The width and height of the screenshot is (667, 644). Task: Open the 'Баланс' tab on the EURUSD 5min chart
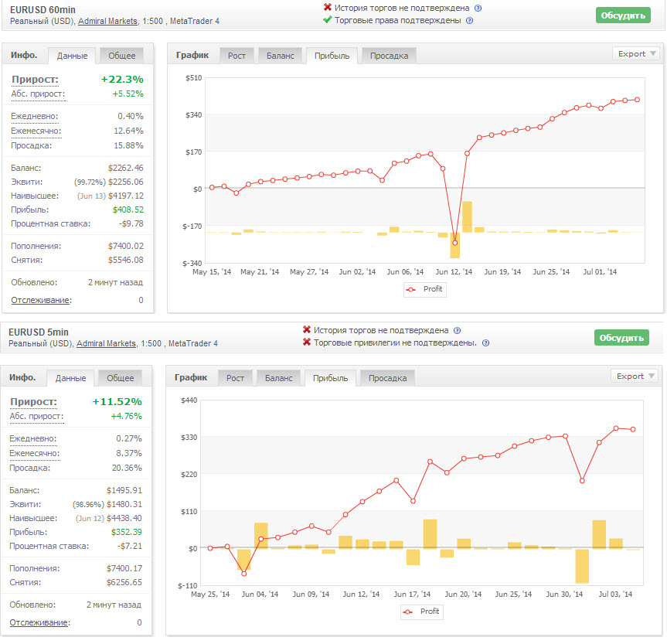(278, 378)
